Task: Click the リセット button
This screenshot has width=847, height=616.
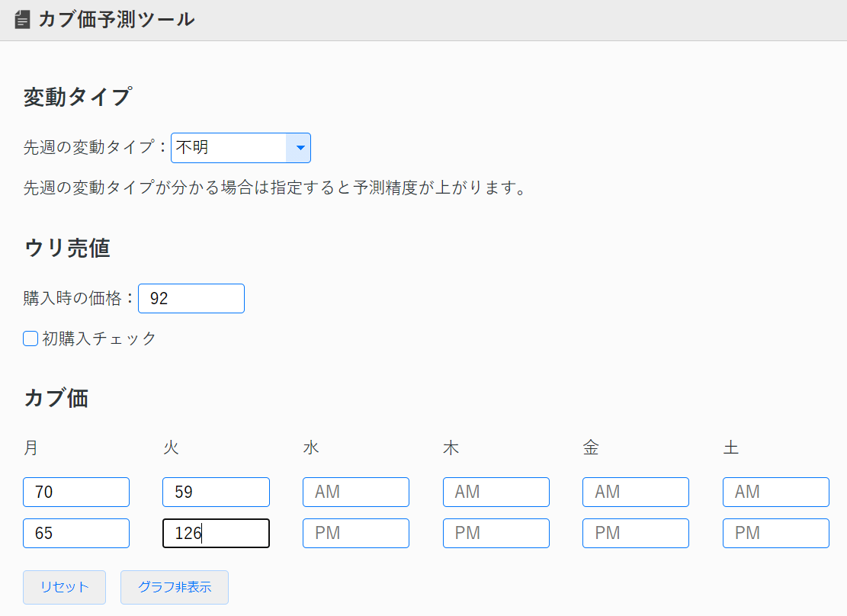Action: point(64,587)
